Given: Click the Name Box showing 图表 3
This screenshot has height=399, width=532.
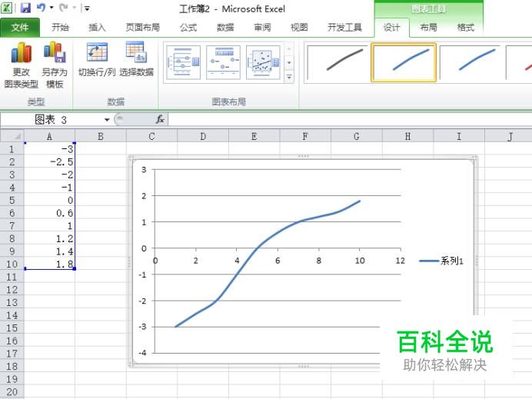Looking at the screenshot, I should (x=51, y=119).
